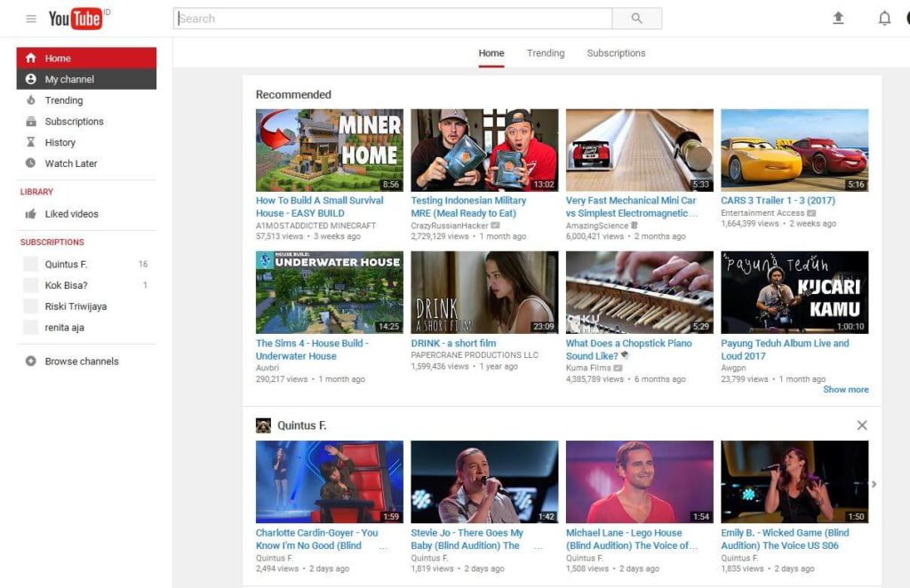Open Stevie Jo audition thumbnail
This screenshot has width=910, height=588.
coord(484,482)
